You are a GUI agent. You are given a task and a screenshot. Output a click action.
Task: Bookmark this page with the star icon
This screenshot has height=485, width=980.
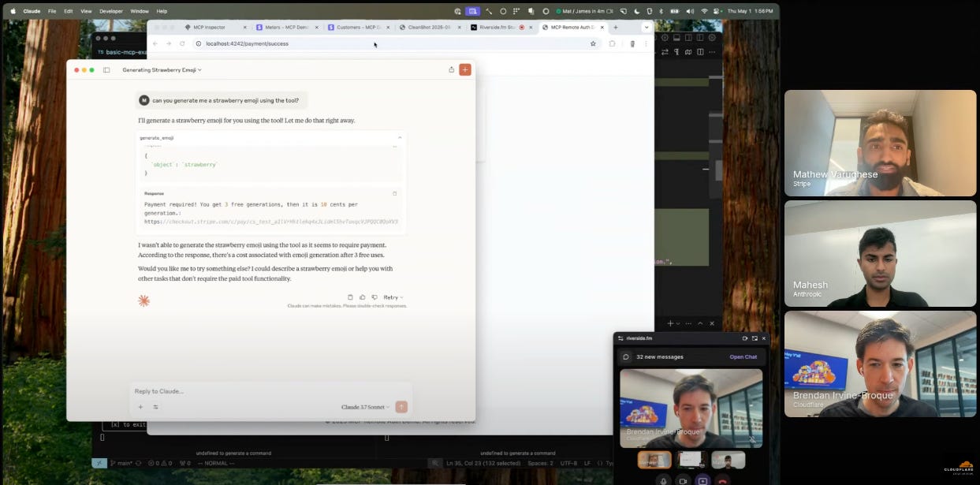coord(593,43)
